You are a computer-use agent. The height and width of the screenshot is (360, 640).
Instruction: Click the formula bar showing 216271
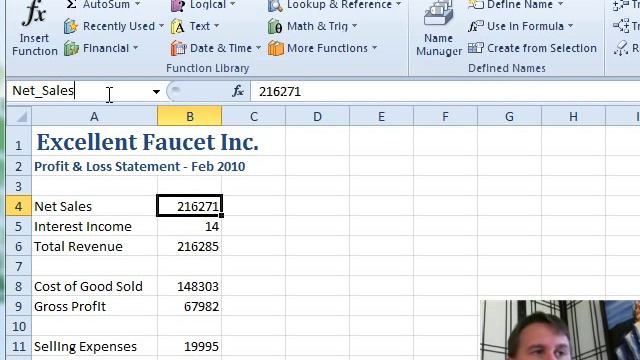click(x=445, y=91)
